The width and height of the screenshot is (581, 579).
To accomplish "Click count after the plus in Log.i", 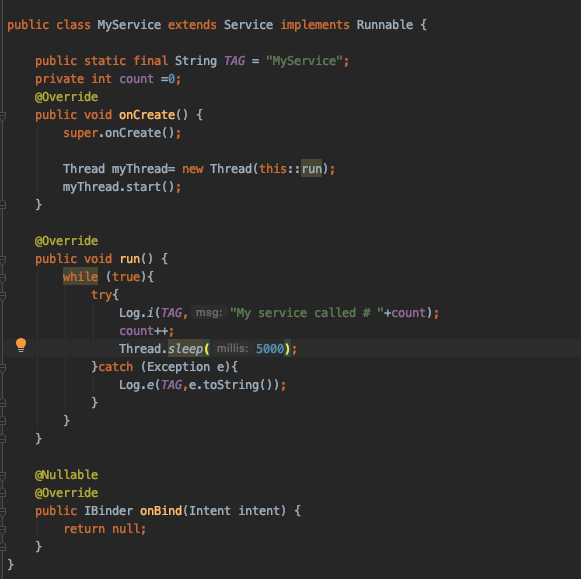I will (408, 313).
